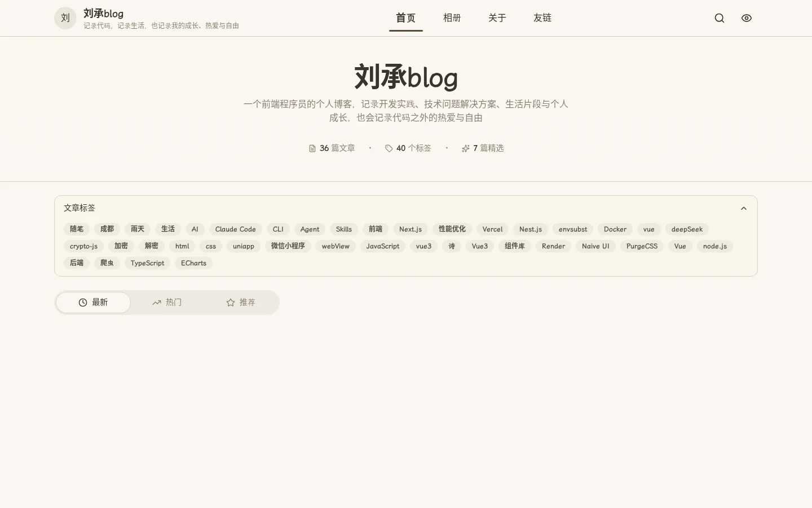Image resolution: width=812 pixels, height=508 pixels.
Task: Choose the Agent tag
Action: click(310, 229)
